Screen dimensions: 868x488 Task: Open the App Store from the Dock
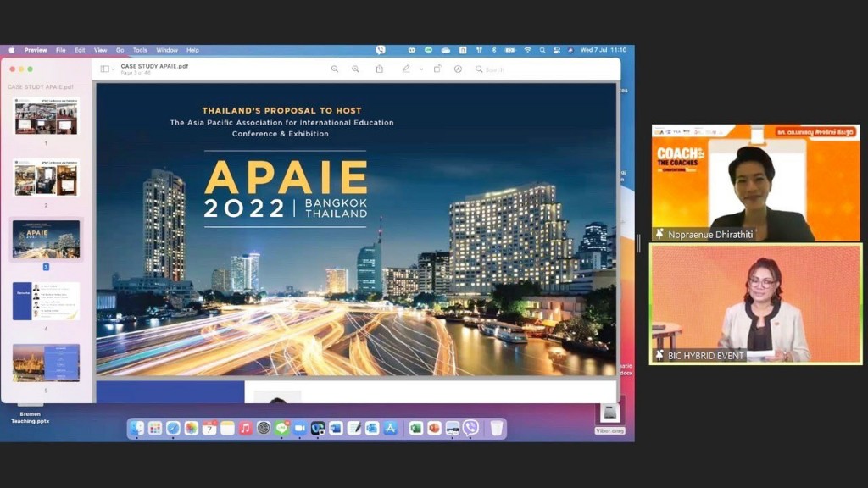tap(390, 428)
